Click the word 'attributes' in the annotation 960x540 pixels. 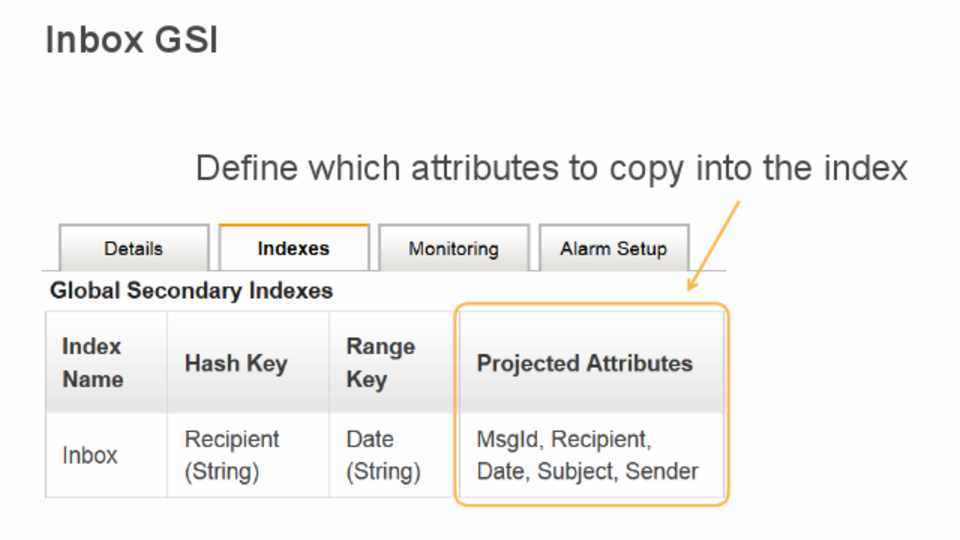(479, 167)
